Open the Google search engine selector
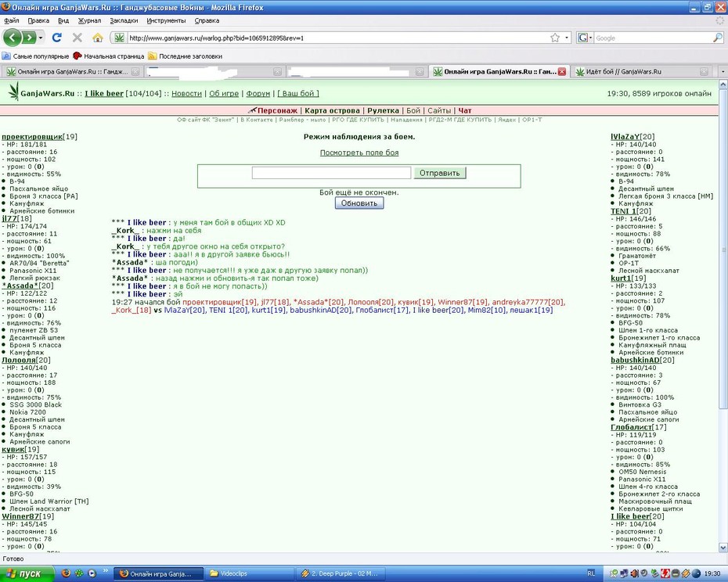The height and width of the screenshot is (582, 728). tap(585, 38)
